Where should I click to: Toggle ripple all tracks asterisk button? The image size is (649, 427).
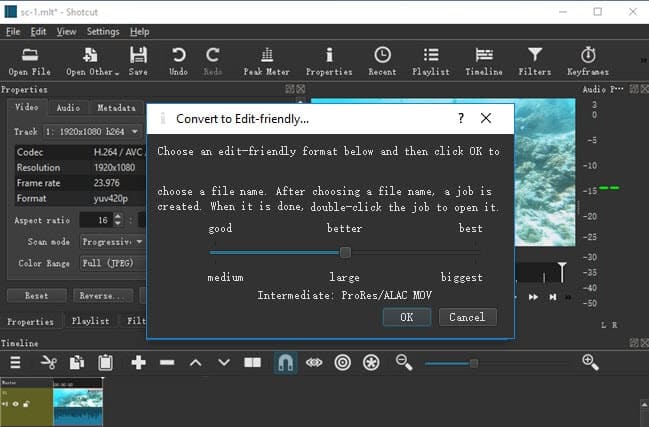tap(371, 363)
